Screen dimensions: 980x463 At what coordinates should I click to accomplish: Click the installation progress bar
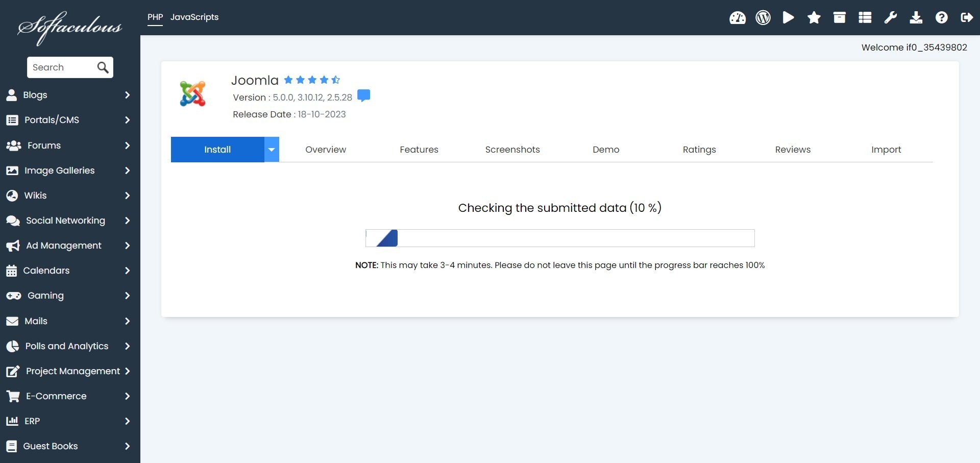point(560,238)
